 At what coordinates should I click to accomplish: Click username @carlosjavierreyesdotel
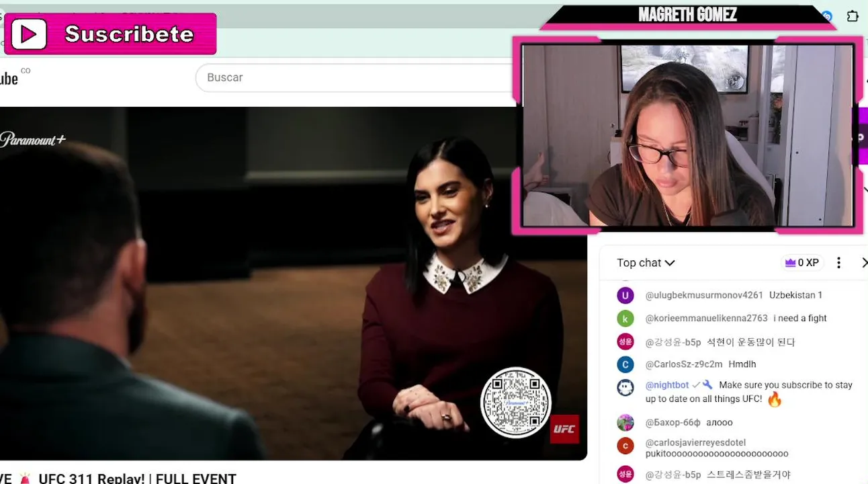tap(695, 443)
